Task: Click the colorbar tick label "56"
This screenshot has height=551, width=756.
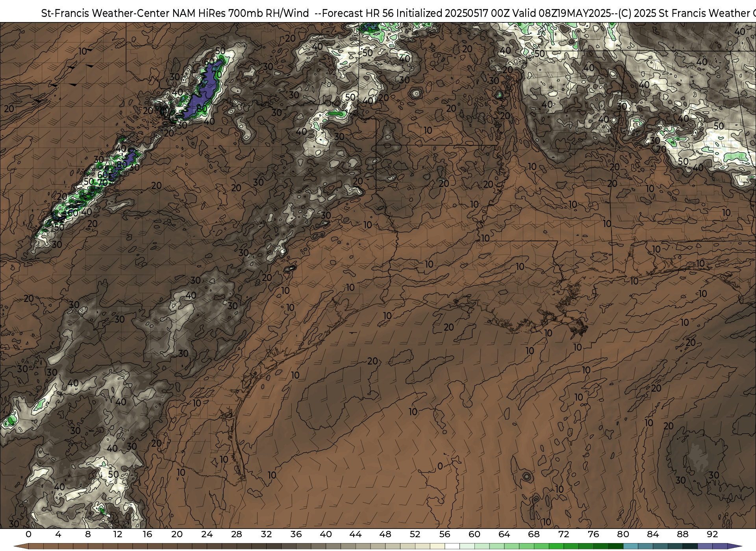Action: (x=445, y=534)
